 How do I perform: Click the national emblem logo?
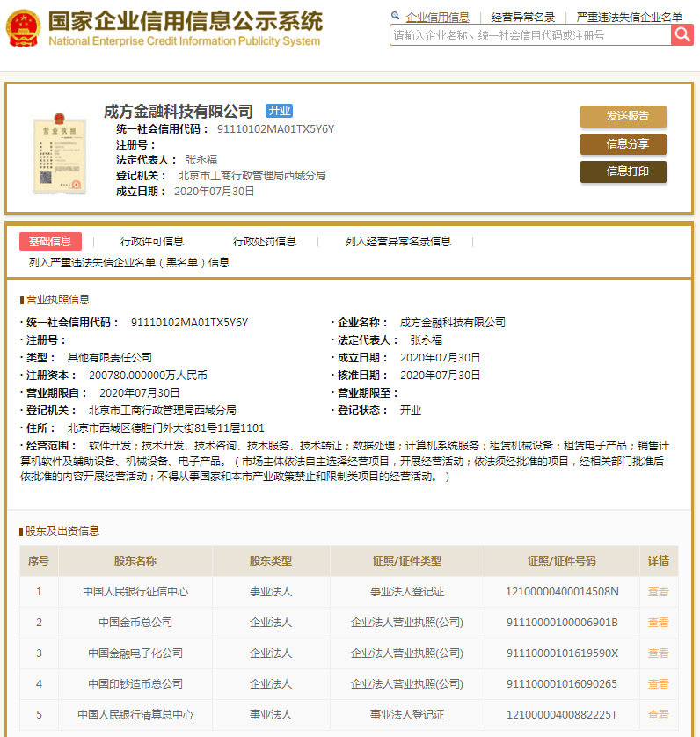(x=24, y=28)
